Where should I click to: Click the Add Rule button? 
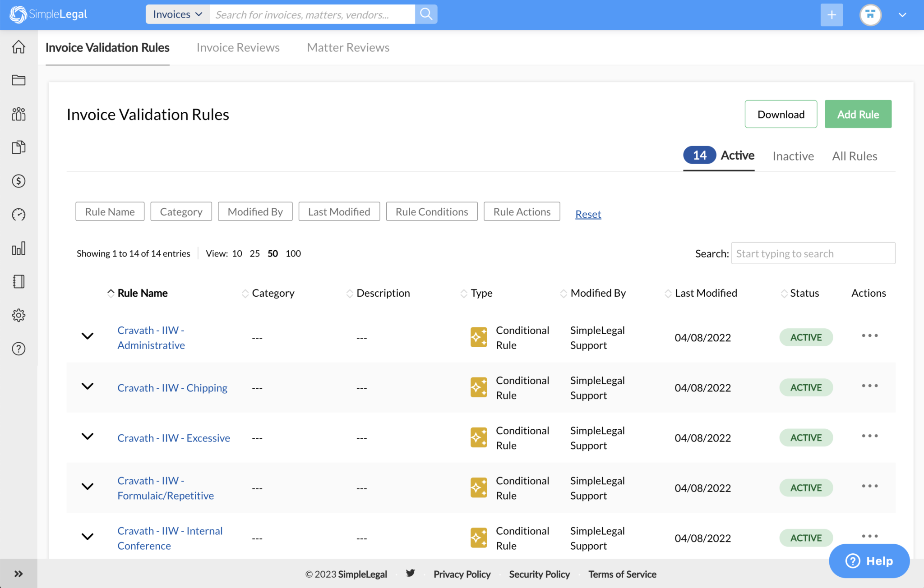point(858,114)
